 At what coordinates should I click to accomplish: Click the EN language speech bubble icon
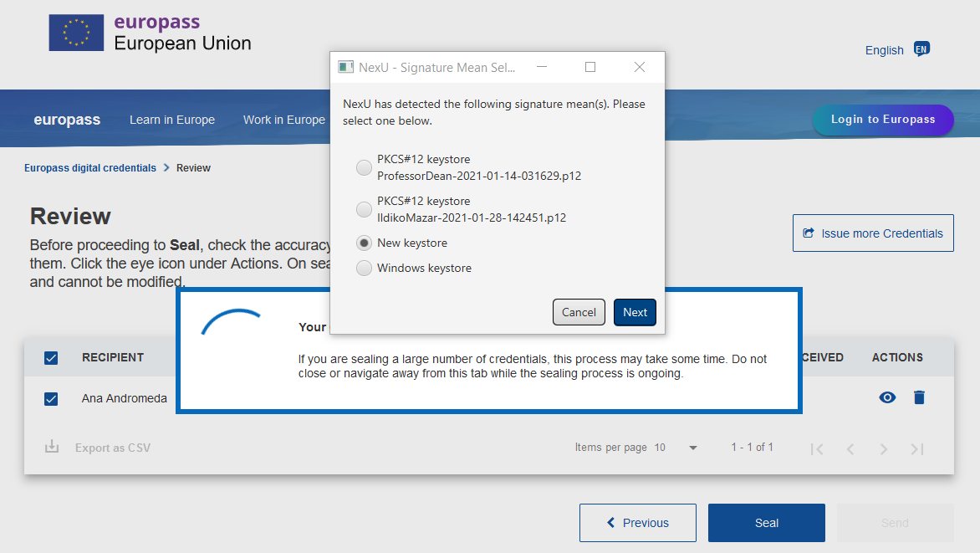[x=921, y=49]
